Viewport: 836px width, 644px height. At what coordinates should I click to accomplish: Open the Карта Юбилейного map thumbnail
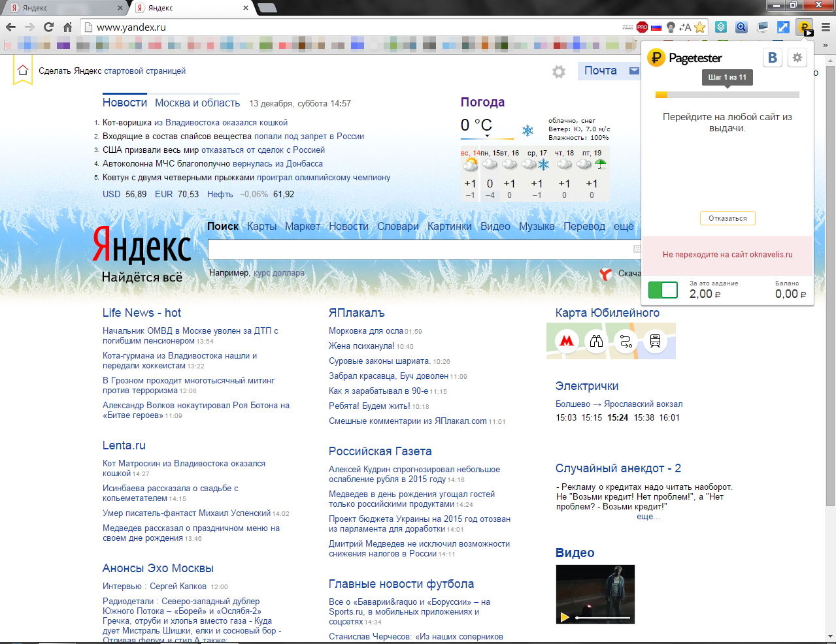(x=611, y=341)
